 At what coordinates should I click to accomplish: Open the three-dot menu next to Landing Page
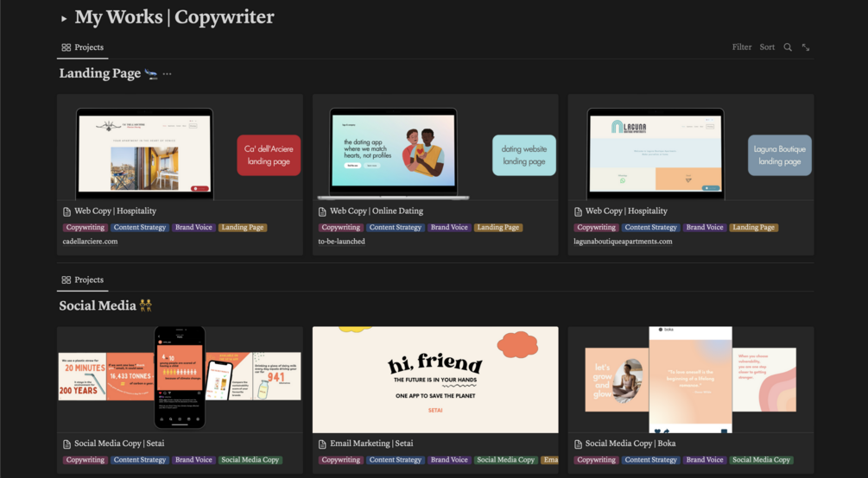pyautogui.click(x=167, y=73)
